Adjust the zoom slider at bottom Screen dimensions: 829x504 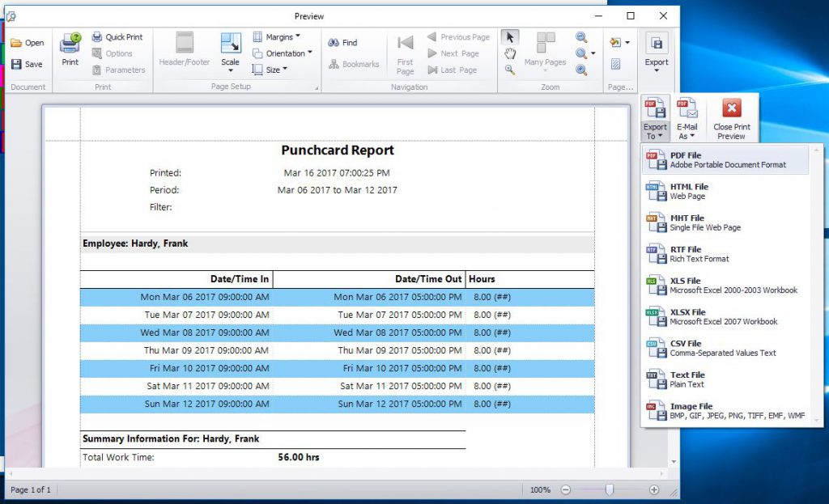[x=610, y=489]
